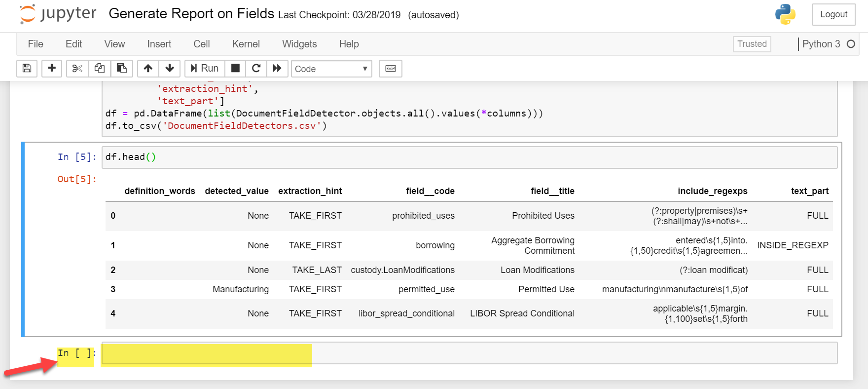Paste cells below icon
This screenshot has width=868, height=389.
tap(121, 68)
